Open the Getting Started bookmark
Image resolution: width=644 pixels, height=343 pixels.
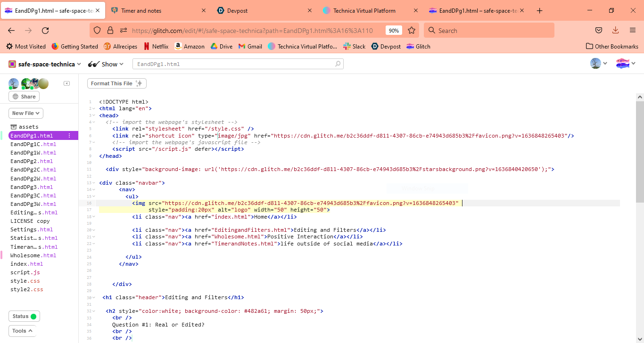pos(74,46)
